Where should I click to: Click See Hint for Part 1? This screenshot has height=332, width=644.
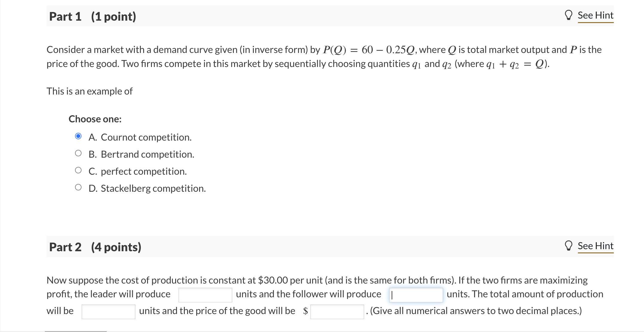(595, 15)
